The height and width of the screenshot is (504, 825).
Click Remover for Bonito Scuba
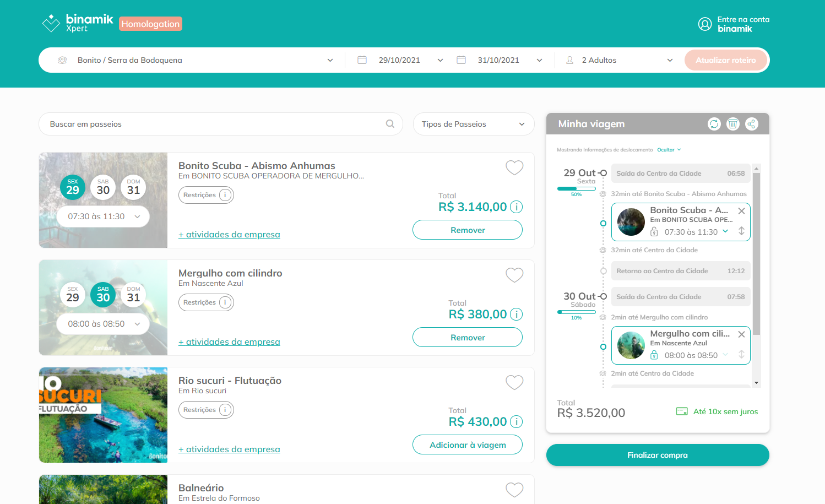468,230
